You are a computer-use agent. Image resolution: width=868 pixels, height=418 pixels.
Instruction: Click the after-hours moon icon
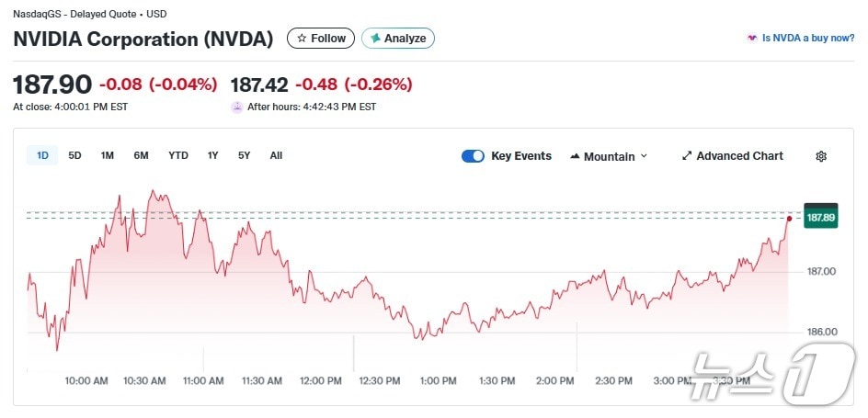coord(237,107)
